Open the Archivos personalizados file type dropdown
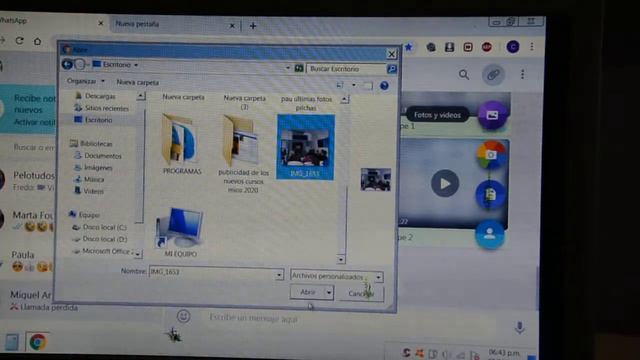This screenshot has width=640, height=360. coord(337,277)
